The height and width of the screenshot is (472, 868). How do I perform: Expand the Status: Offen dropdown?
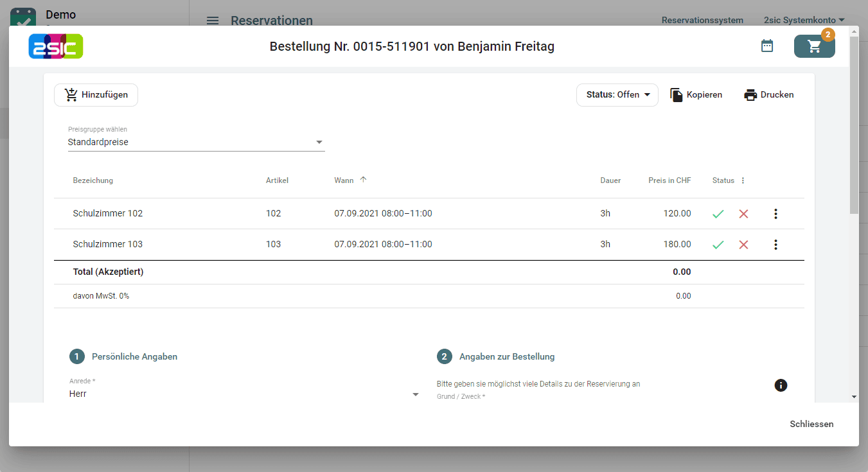coord(617,95)
